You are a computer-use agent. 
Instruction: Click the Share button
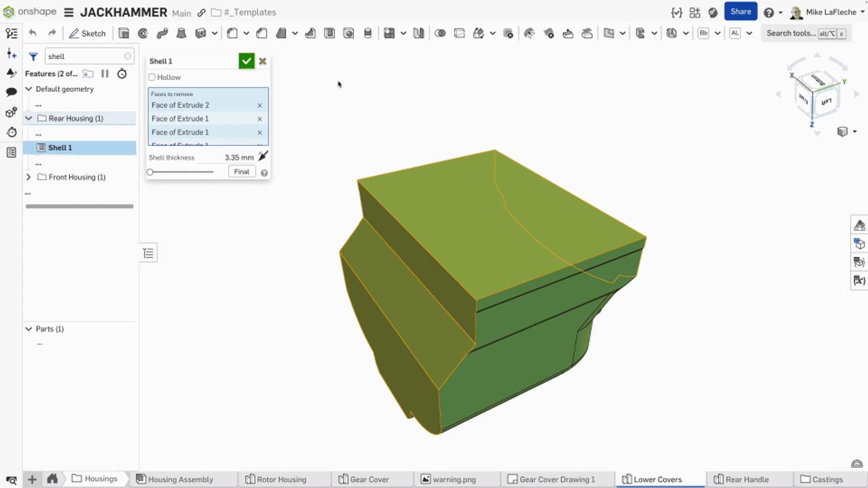[x=741, y=12]
